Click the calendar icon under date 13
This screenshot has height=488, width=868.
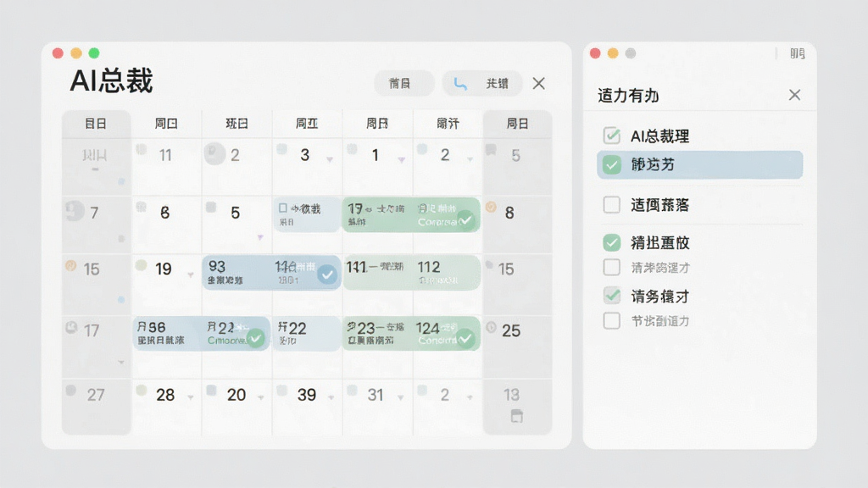[516, 416]
